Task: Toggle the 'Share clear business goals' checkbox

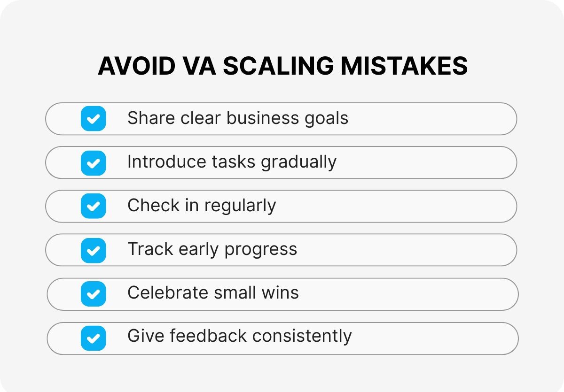Action: [x=93, y=118]
